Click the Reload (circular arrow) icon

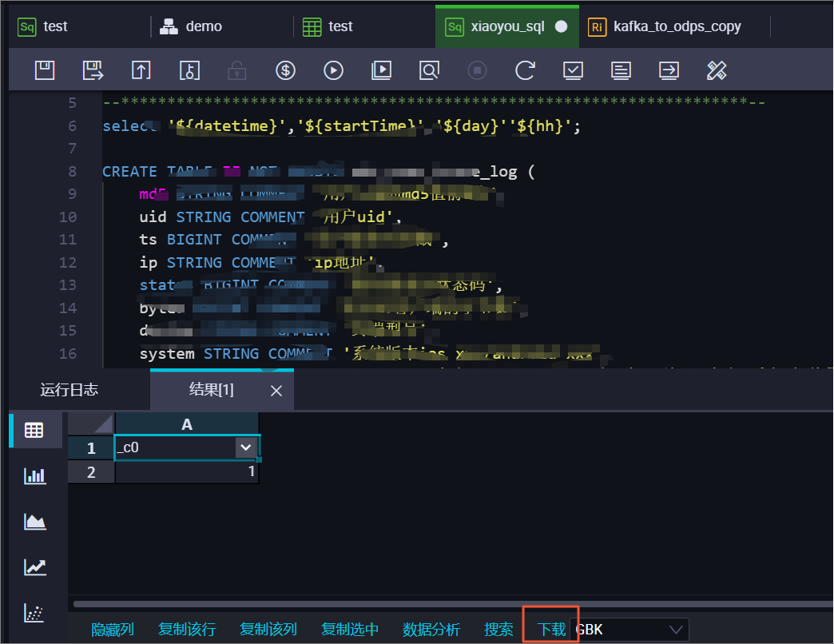(x=525, y=70)
